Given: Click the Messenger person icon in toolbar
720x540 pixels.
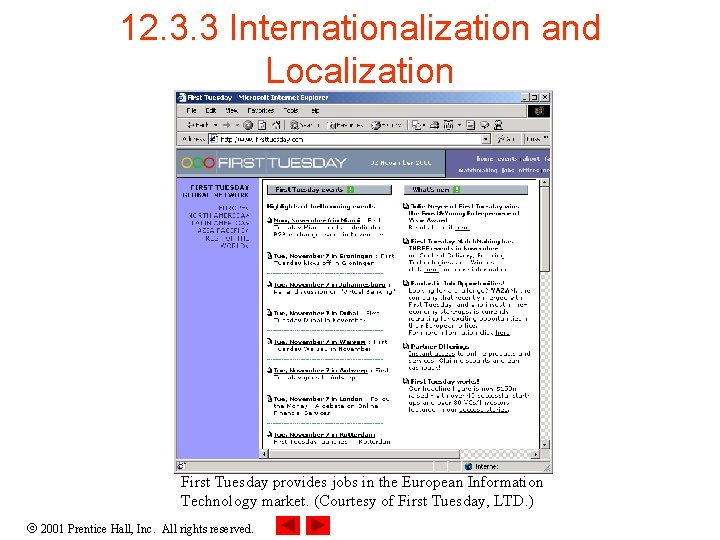Looking at the screenshot, I should (498, 125).
